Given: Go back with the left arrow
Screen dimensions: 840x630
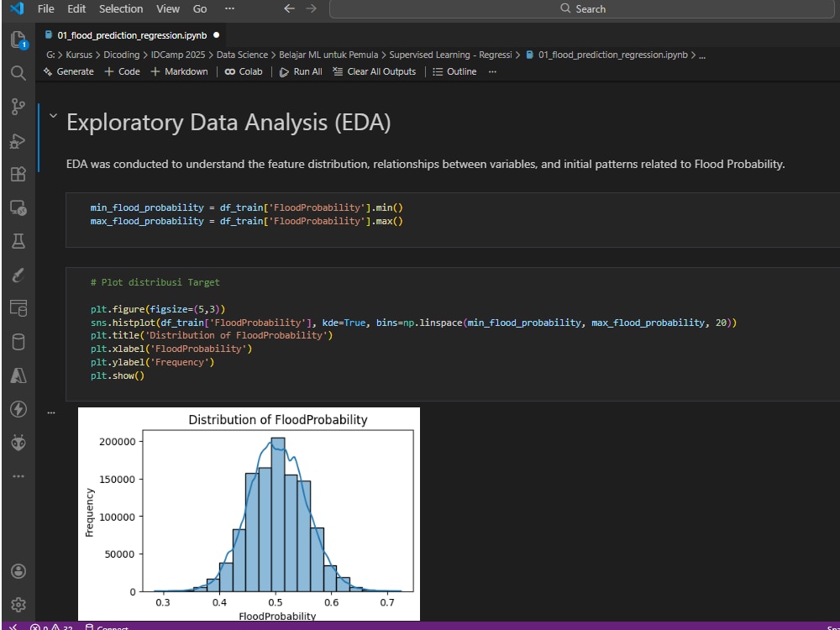Looking at the screenshot, I should (x=289, y=8).
